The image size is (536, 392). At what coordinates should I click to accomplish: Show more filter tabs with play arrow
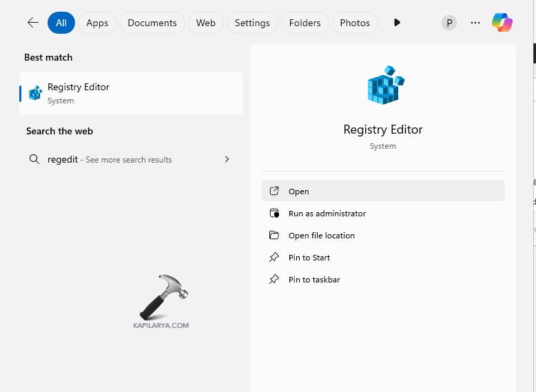coord(397,23)
